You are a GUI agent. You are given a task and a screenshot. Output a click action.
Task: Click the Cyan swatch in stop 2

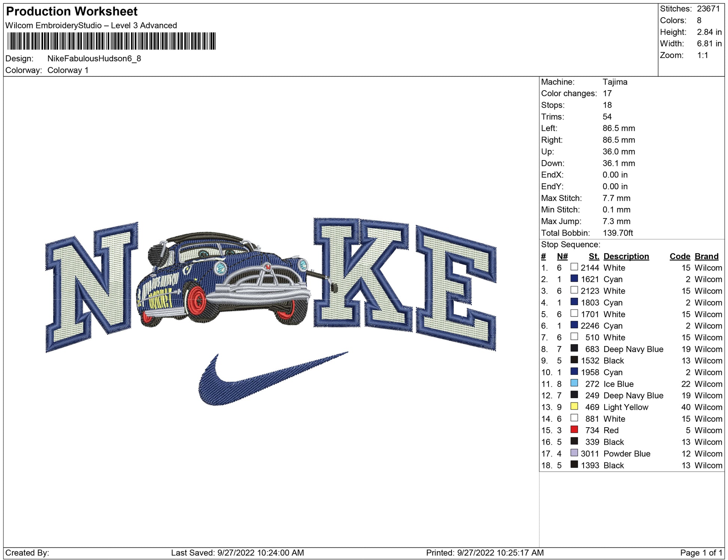point(574,279)
